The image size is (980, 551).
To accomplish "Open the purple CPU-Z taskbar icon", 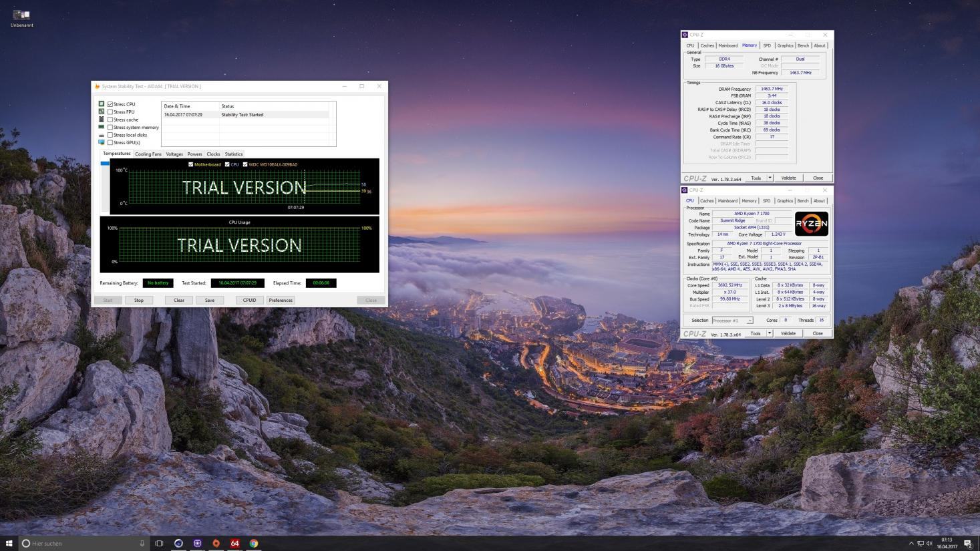I will point(197,543).
